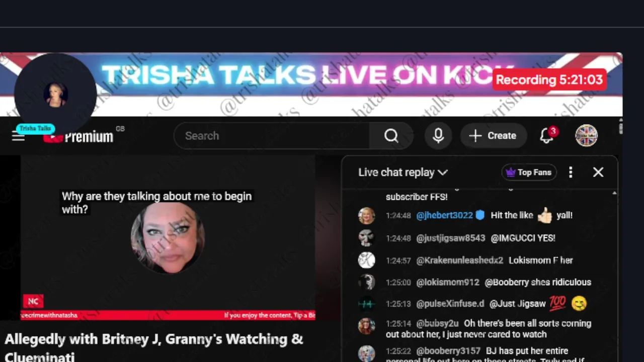Open the YouTube hamburger guide menu
644x362 pixels.
18,136
